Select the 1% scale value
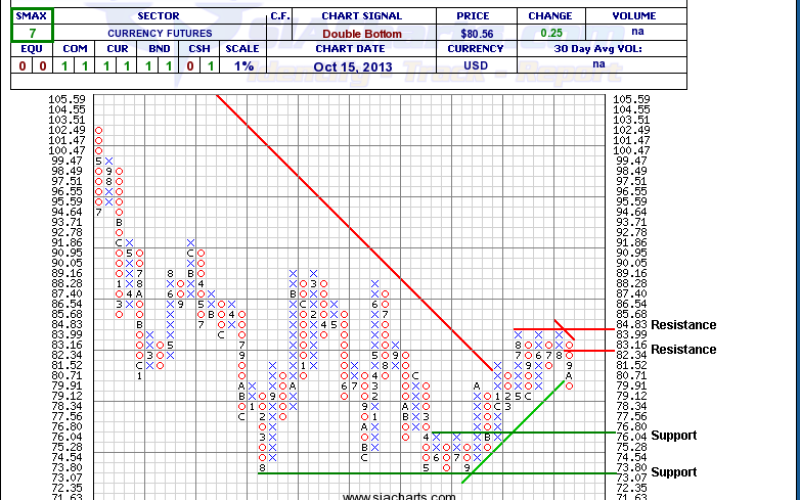This screenshot has height=500, width=800. [x=241, y=65]
